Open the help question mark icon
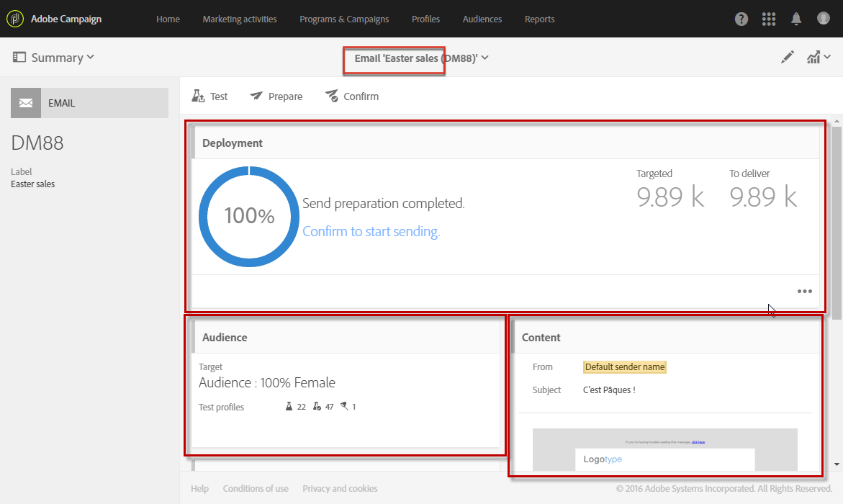 [741, 19]
